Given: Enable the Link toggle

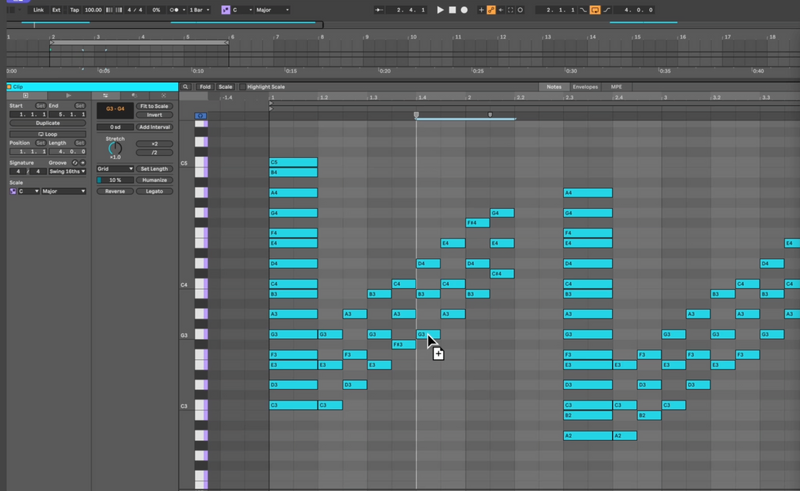Looking at the screenshot, I should [38, 10].
